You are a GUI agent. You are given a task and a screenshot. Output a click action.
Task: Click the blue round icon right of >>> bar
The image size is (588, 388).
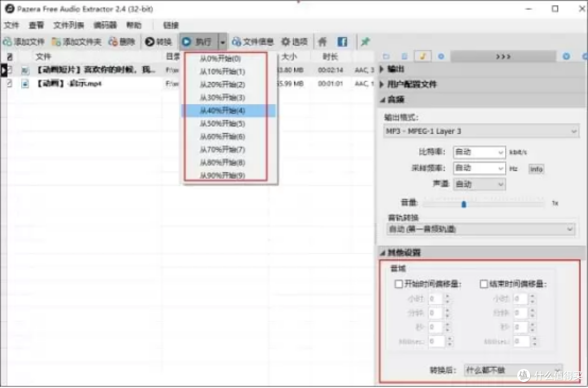tap(566, 56)
